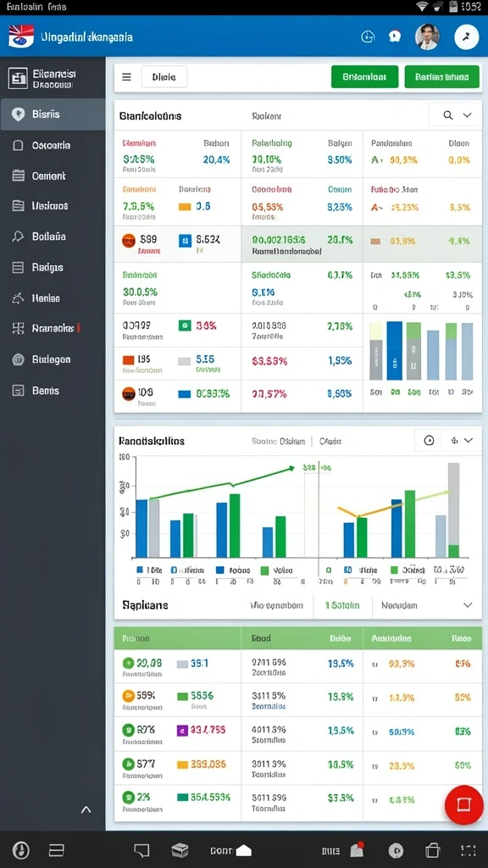This screenshot has width=488, height=868.
Task: Tap the home icon in bottom bar
Action: pos(243,850)
